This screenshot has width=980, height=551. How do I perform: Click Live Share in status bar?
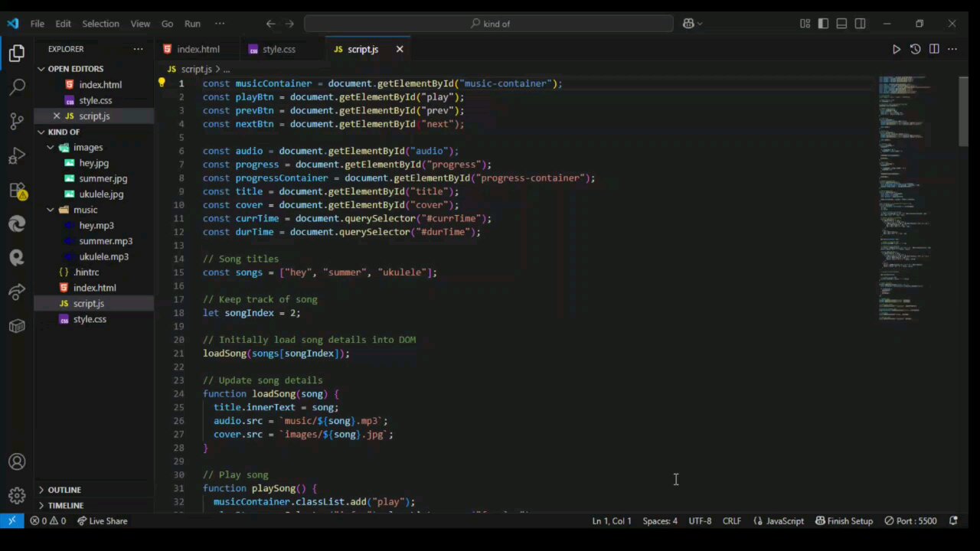pos(101,521)
